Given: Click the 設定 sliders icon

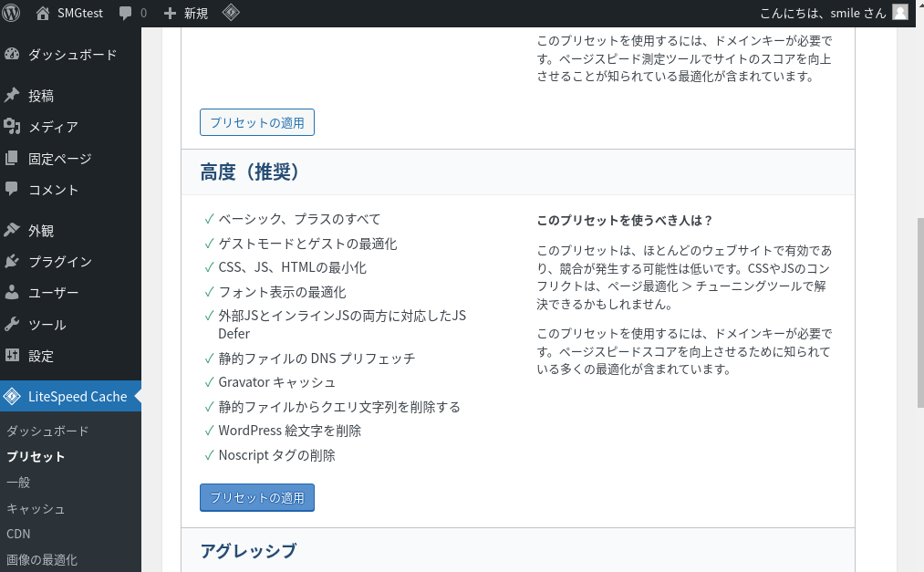Looking at the screenshot, I should [12, 355].
